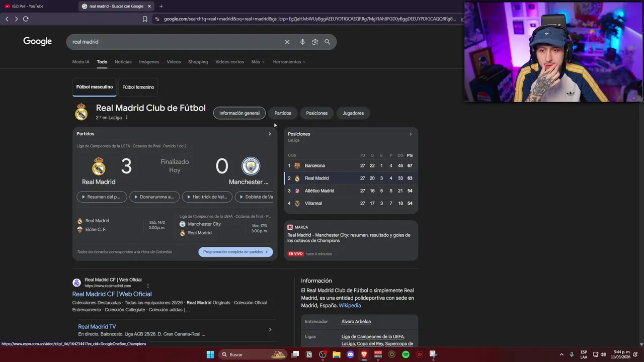Viewport: 644px width, 362px height.
Task: Select the Información general chip
Action: click(x=239, y=113)
